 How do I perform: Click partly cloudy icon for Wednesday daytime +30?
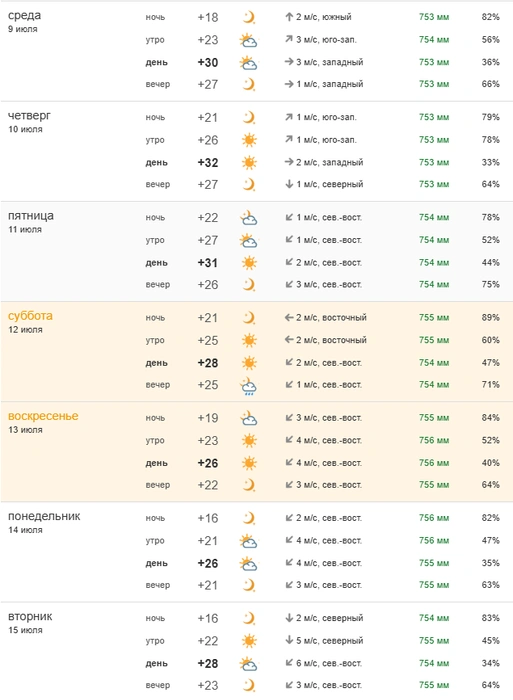click(x=249, y=62)
